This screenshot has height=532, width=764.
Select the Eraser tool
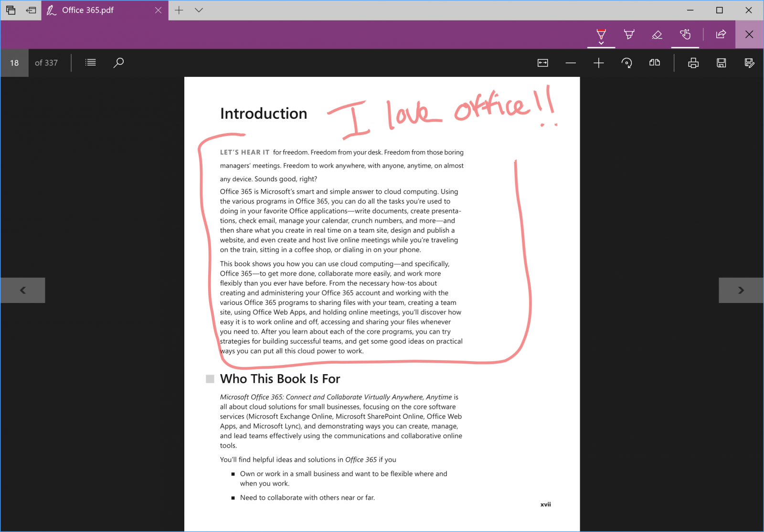[x=657, y=34]
